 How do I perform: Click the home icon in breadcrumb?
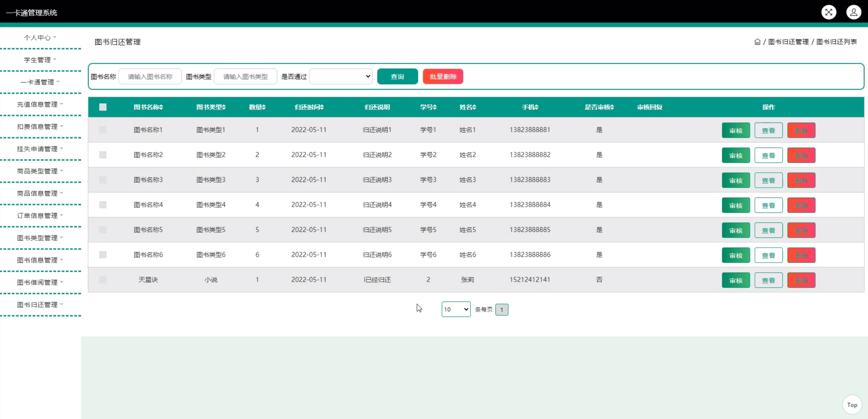pyautogui.click(x=757, y=42)
